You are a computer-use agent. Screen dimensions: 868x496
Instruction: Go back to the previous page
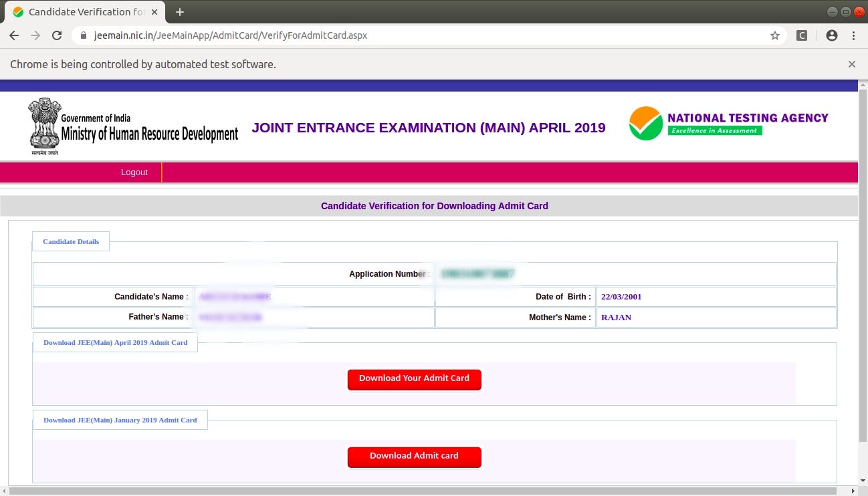[x=14, y=35]
